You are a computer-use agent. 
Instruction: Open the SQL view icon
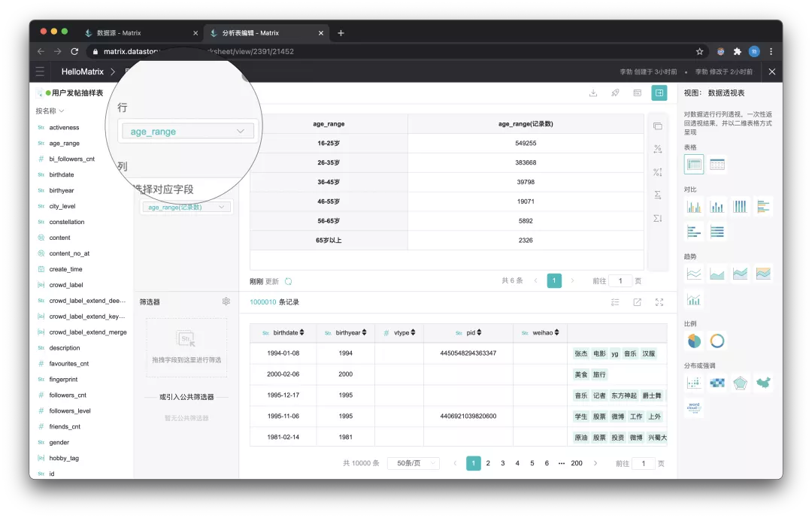point(637,92)
